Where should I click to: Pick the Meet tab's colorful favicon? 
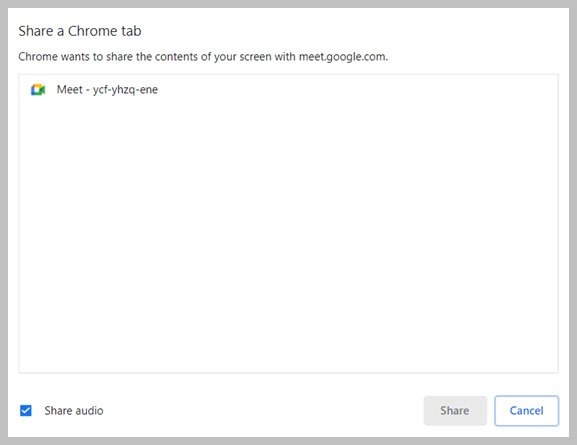point(38,89)
